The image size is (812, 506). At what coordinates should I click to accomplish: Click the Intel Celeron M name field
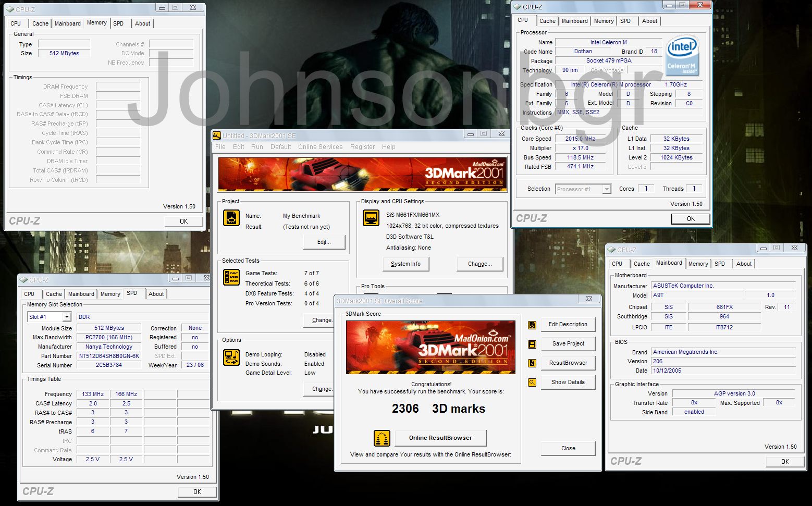(608, 42)
